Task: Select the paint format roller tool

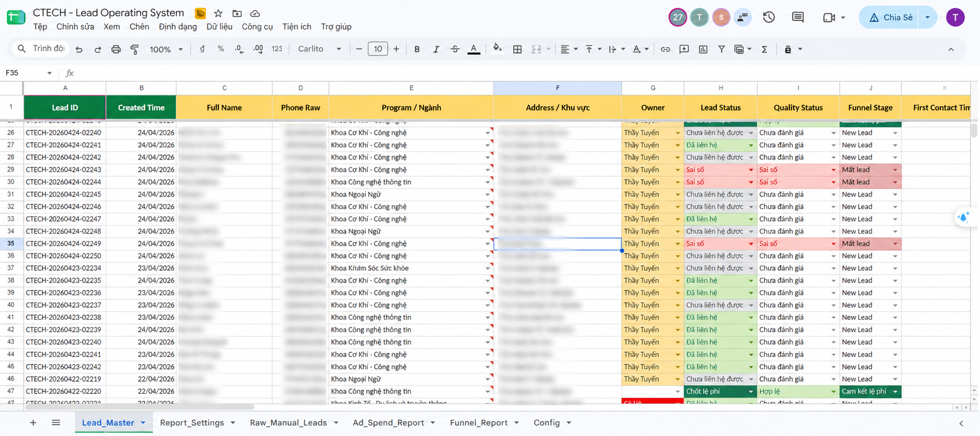Action: (134, 49)
